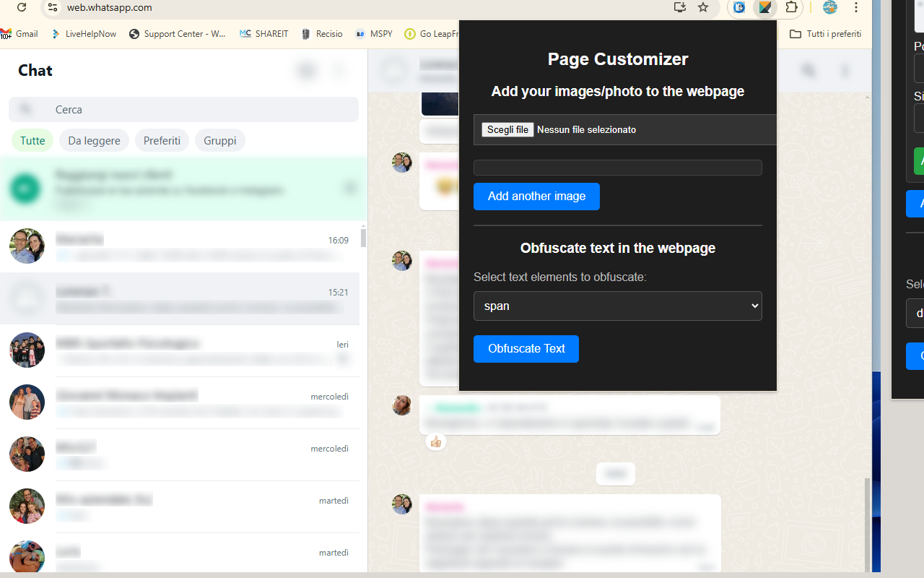Open Chrome's three-dot browser menu

pyautogui.click(x=855, y=8)
